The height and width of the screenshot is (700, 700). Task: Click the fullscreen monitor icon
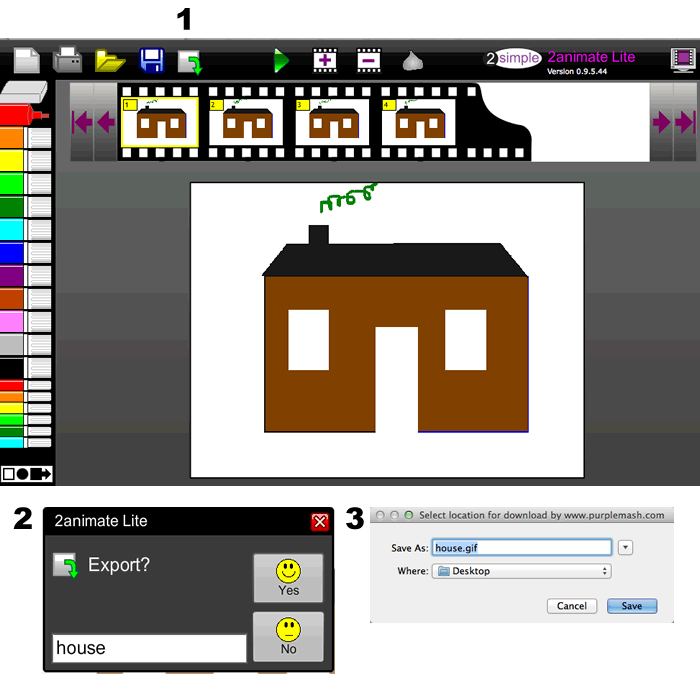pyautogui.click(x=683, y=59)
